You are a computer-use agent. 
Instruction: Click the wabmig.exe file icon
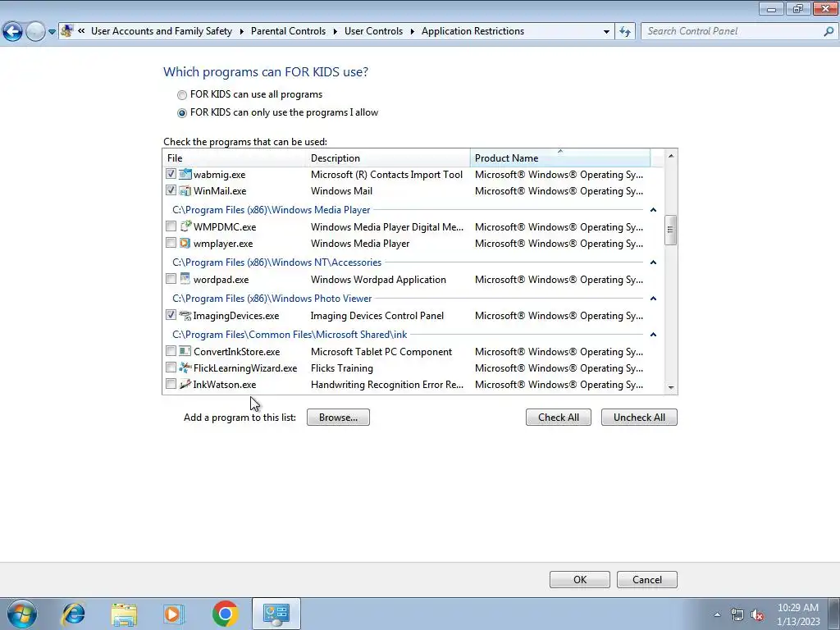[x=185, y=174]
